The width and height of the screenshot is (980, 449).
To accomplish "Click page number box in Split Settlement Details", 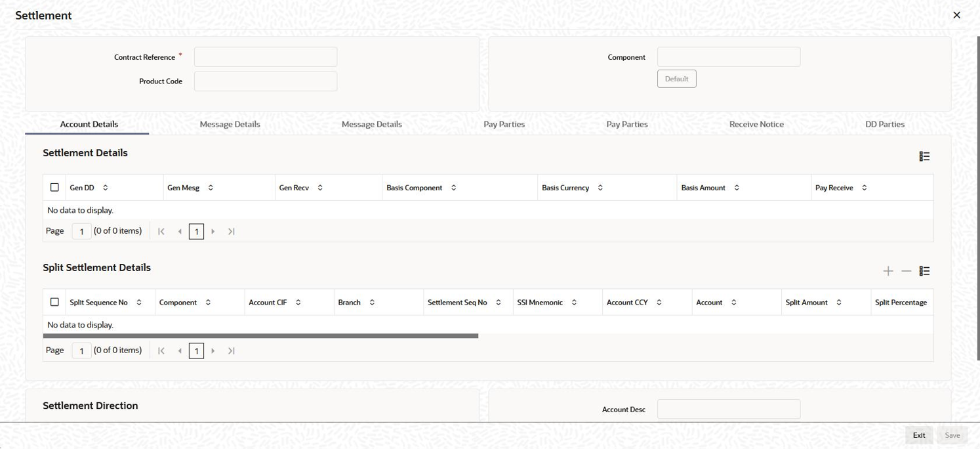I will (81, 351).
